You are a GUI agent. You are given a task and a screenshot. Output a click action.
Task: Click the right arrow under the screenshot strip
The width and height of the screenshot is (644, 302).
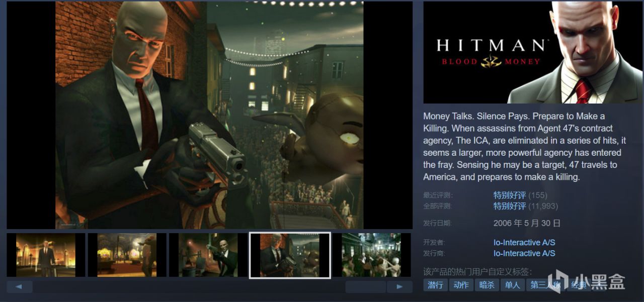pos(400,287)
